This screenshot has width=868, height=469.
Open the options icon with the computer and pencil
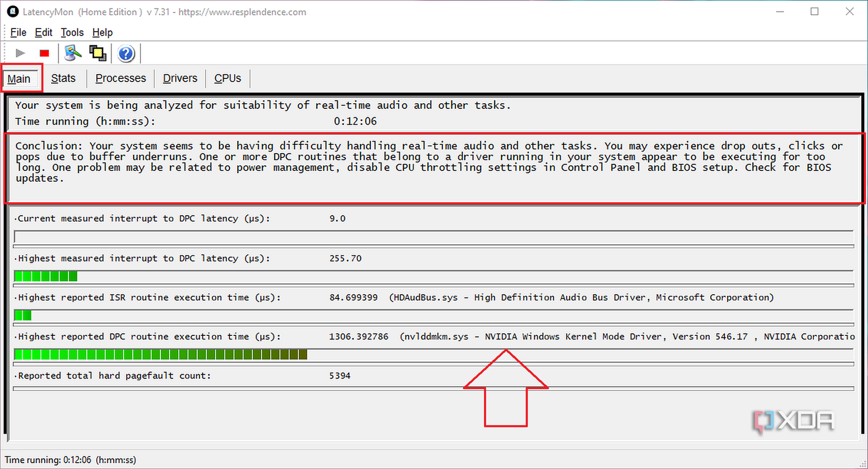[73, 53]
